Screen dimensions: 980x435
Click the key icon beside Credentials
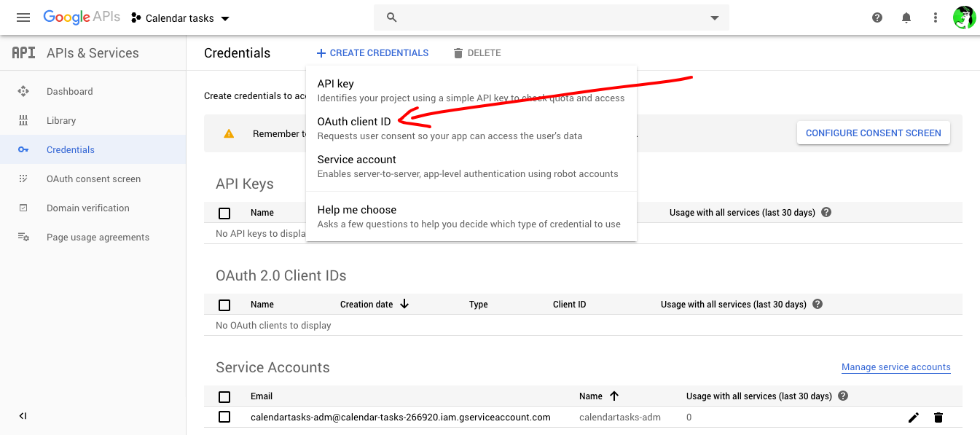click(x=23, y=149)
